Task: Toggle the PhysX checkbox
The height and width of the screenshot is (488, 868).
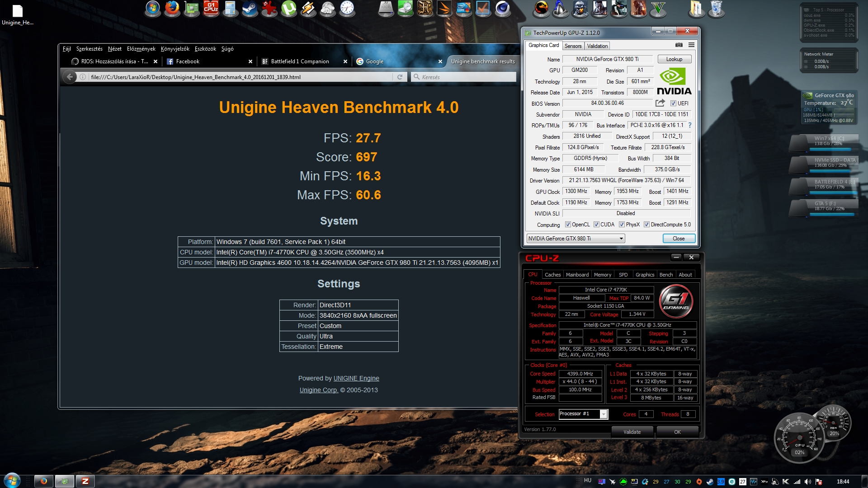Action: click(x=622, y=225)
